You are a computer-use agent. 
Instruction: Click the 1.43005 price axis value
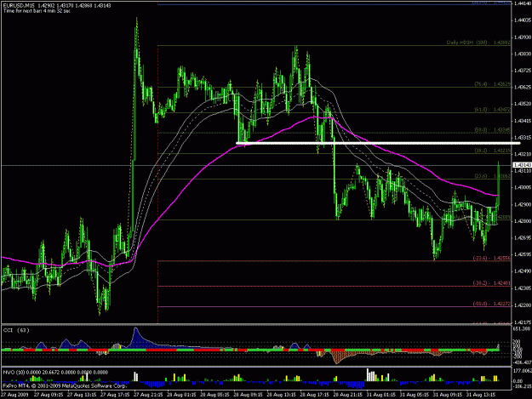[522, 187]
